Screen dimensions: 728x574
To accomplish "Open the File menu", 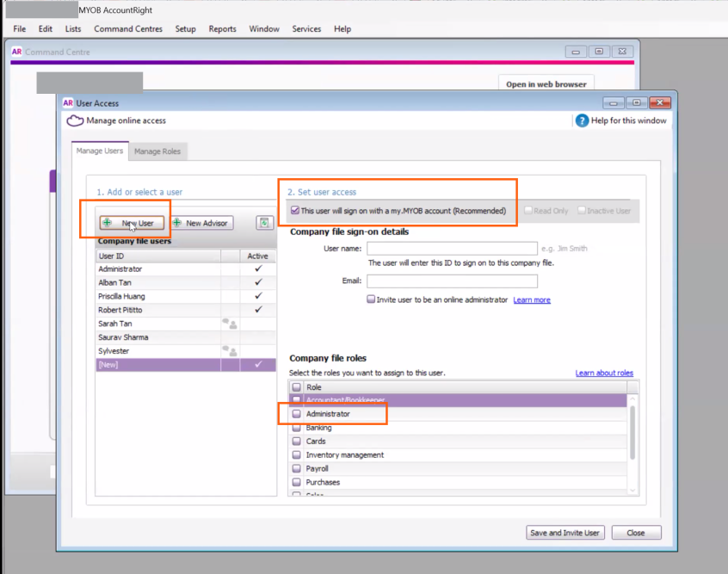I will pos(20,28).
